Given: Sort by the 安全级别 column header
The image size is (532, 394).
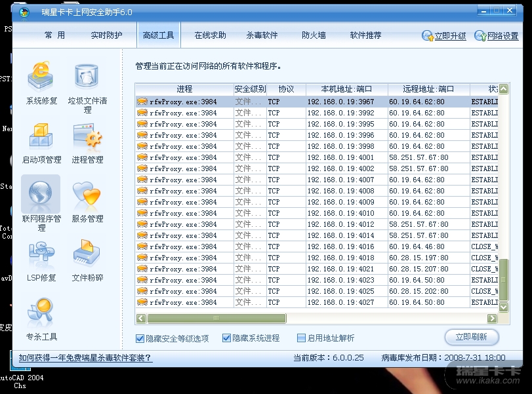Looking at the screenshot, I should point(250,89).
